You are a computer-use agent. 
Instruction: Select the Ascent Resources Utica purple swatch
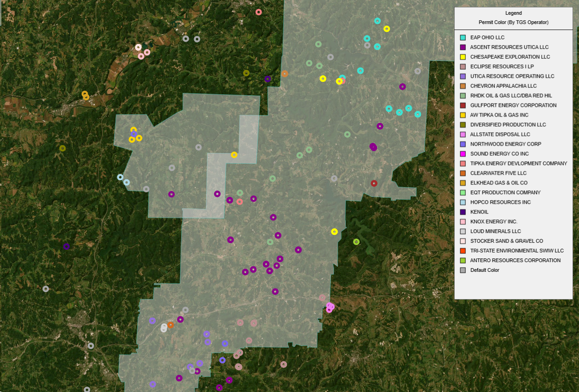pyautogui.click(x=463, y=47)
